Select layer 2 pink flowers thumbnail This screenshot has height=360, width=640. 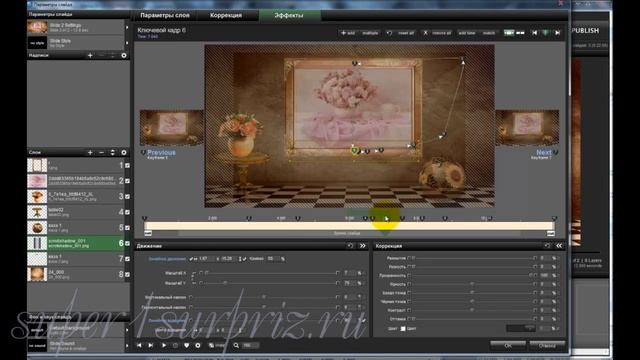pos(37,181)
